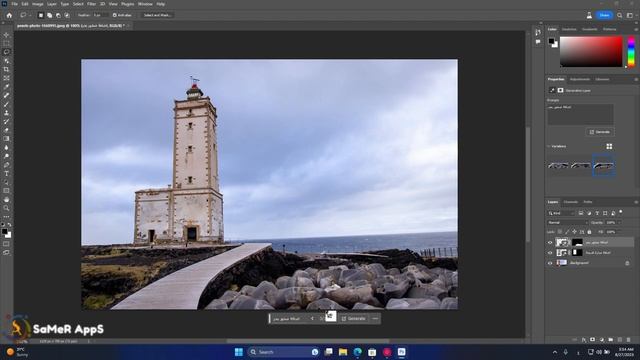Choose Intersect with Selection mode icon

click(67, 15)
